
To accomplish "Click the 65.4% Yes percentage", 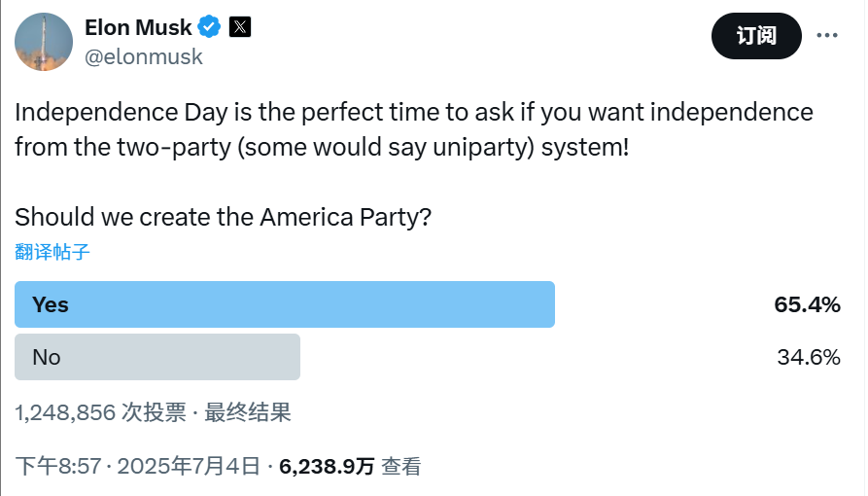I will click(807, 304).
